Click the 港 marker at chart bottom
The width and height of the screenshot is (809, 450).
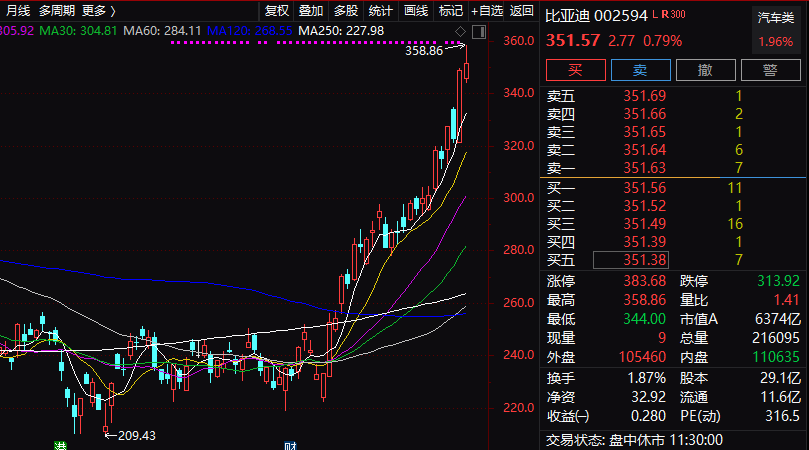click(60, 446)
